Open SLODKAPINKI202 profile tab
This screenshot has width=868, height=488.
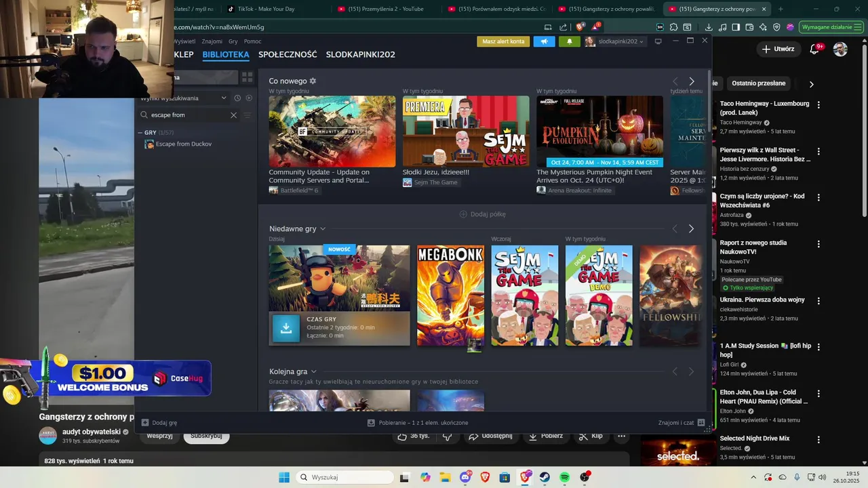click(360, 54)
